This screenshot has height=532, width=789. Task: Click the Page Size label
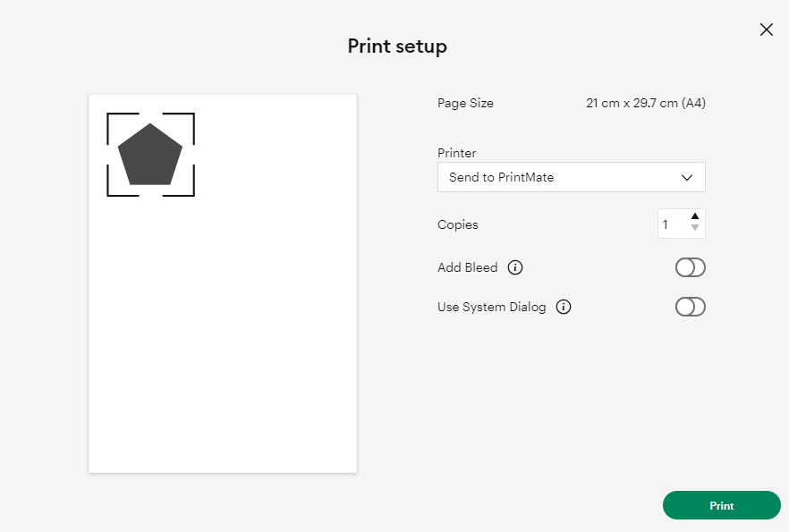(x=465, y=103)
